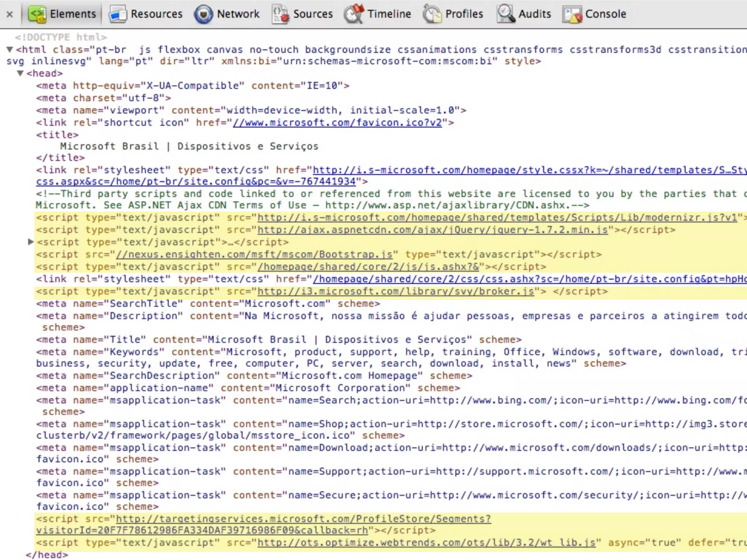The width and height of the screenshot is (747, 560).
Task: Open the Resources panel icon
Action: [117, 14]
